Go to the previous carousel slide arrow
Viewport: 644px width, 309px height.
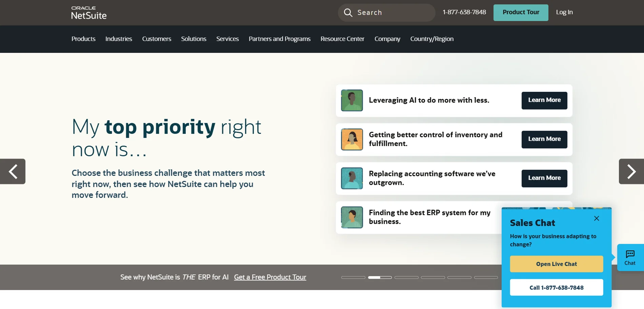(13, 171)
